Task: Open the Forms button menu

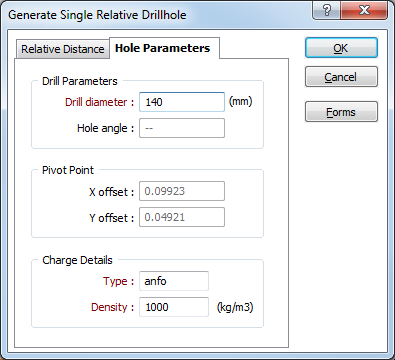Action: tap(341, 112)
